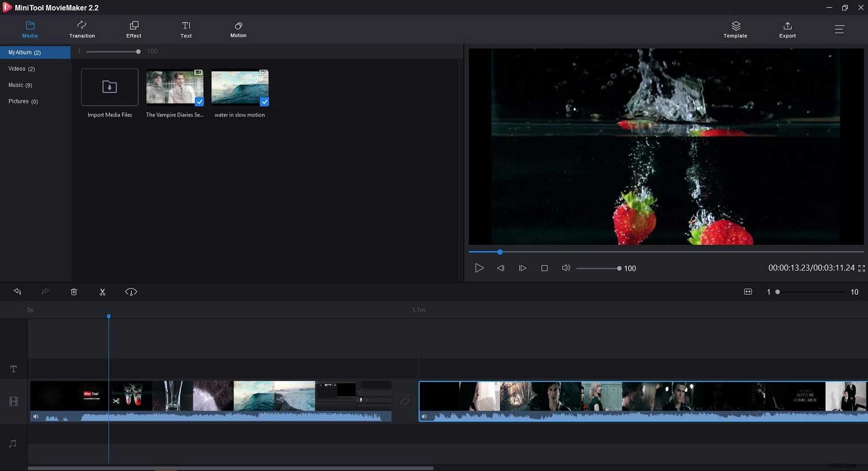The height and width of the screenshot is (471, 868).
Task: Redo the last edit
Action: 45,291
